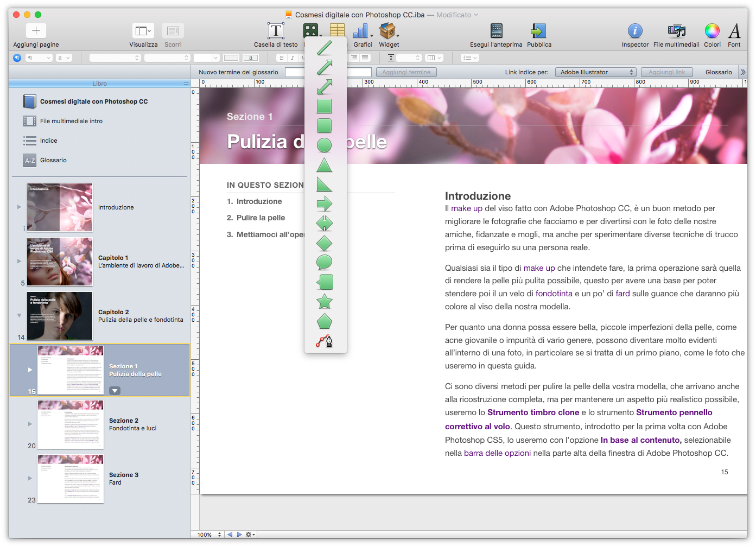This screenshot has height=547, width=756.
Task: Open the list style dropdown
Action: click(x=469, y=58)
